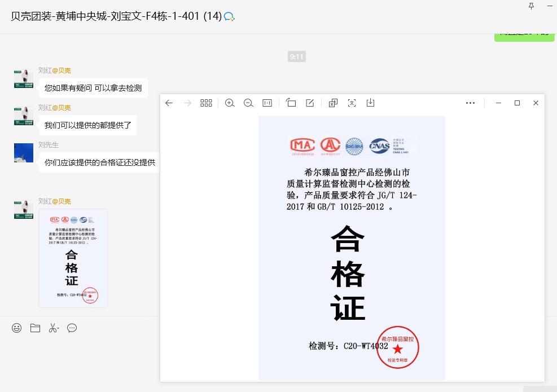Open the thumbnail grid view in viewer
The width and height of the screenshot is (557, 392).
tap(206, 103)
